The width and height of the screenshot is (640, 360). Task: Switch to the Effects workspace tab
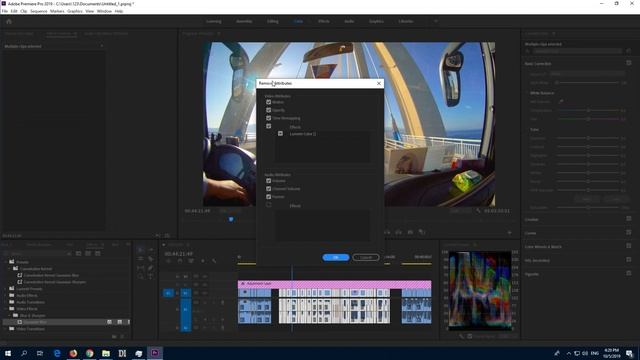324,21
